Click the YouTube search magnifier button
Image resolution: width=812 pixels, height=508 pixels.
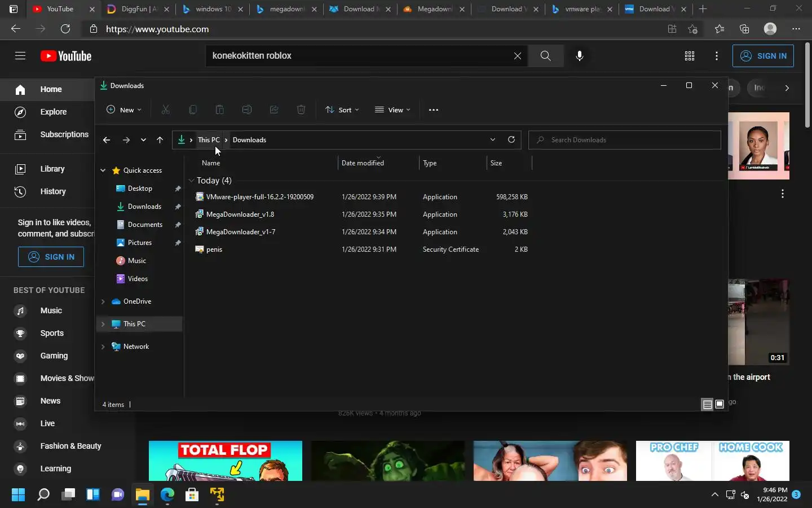(x=545, y=56)
